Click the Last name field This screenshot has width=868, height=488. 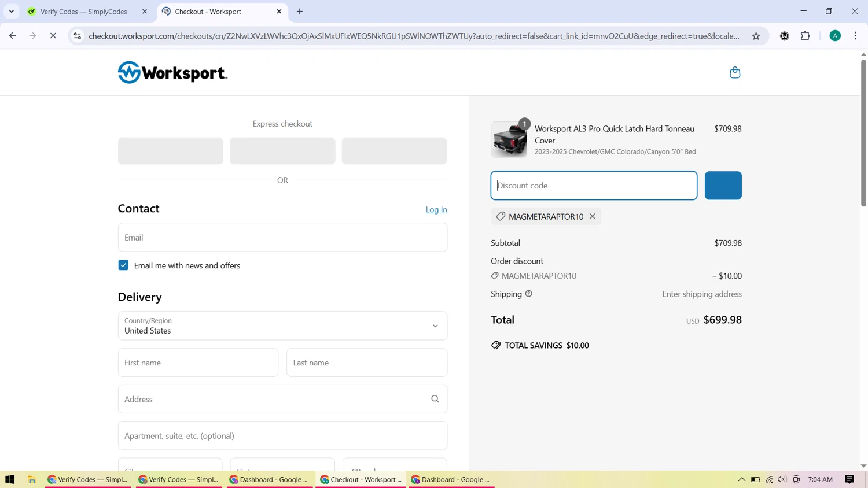[x=367, y=363]
